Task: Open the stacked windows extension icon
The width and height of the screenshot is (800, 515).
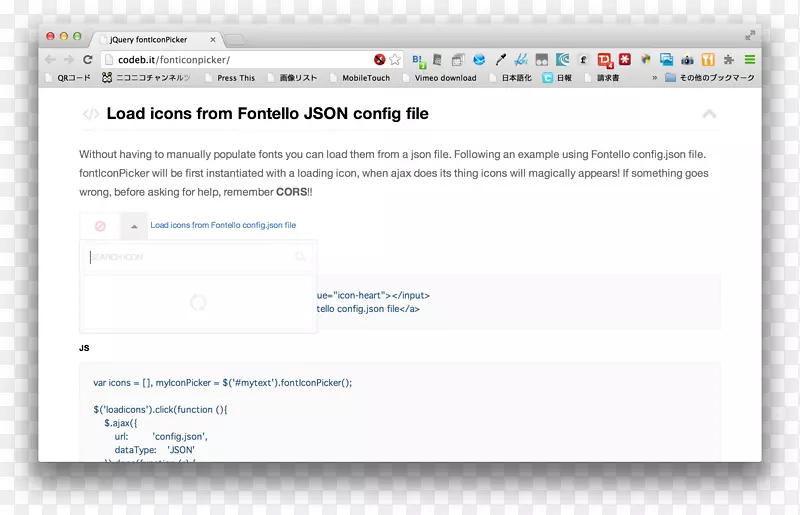Action: [458, 60]
